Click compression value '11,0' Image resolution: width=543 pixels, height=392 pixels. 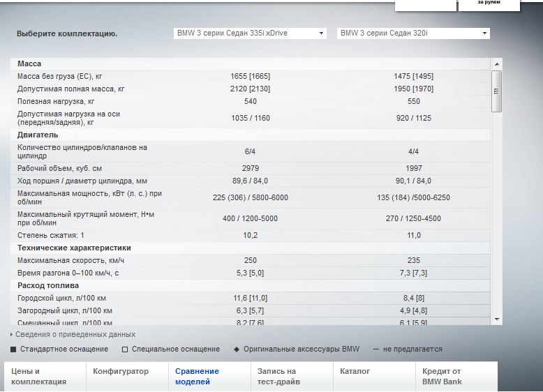[x=414, y=235]
